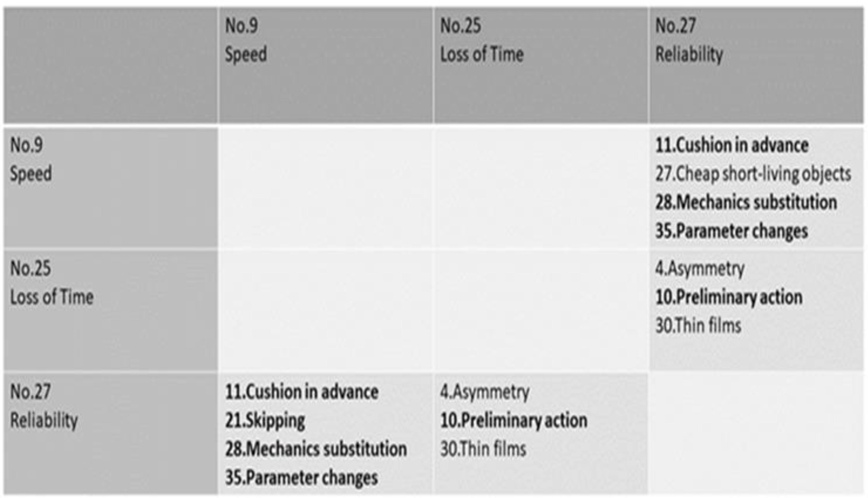
Task: Select "10.Preliminary action" in Loss of Time row
Action: tap(729, 297)
